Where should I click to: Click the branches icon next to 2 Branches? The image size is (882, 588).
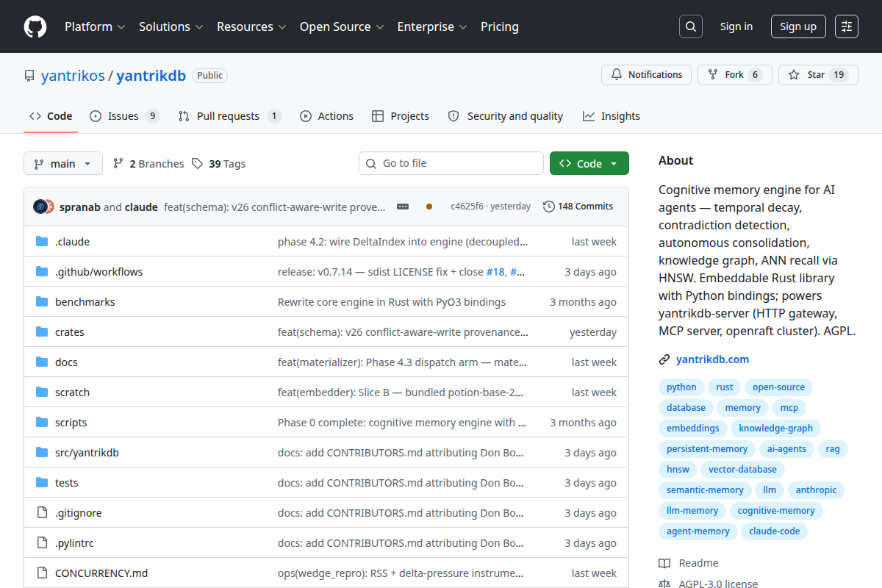[118, 163]
